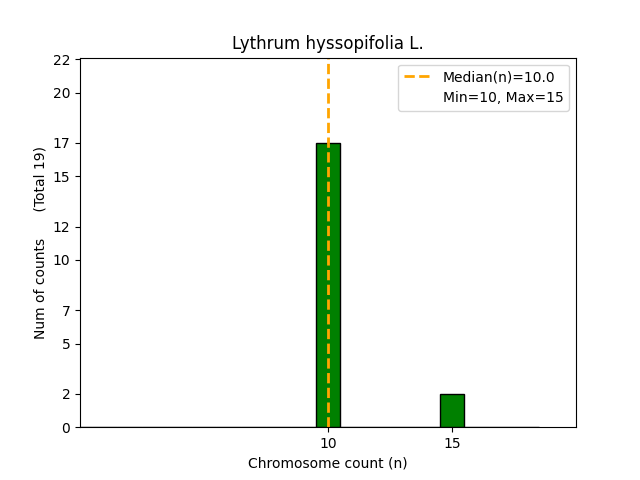Select the tall green bar at chromosome count 10
Viewport: 640px width, 480px height.
pyautogui.click(x=328, y=285)
